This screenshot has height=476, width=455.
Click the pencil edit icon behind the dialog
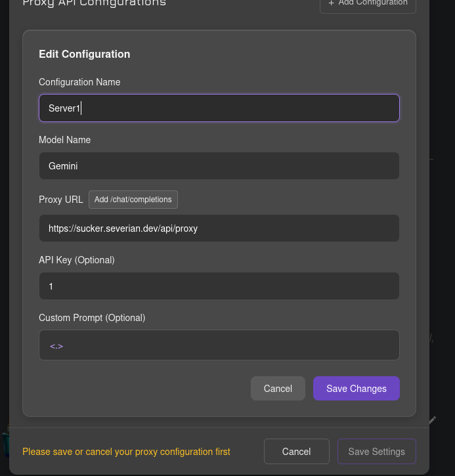coord(432,420)
